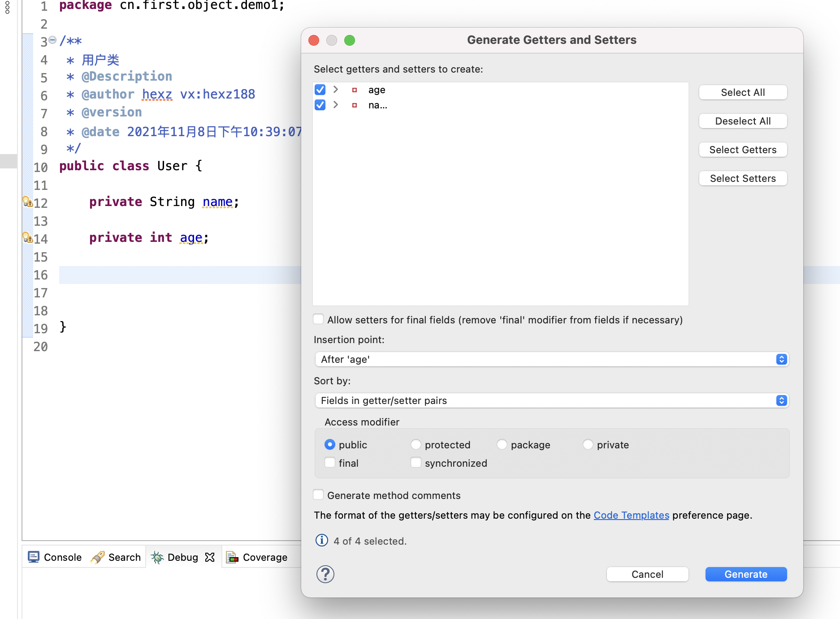Open the Sort by dropdown
This screenshot has height=619, width=840.
551,400
